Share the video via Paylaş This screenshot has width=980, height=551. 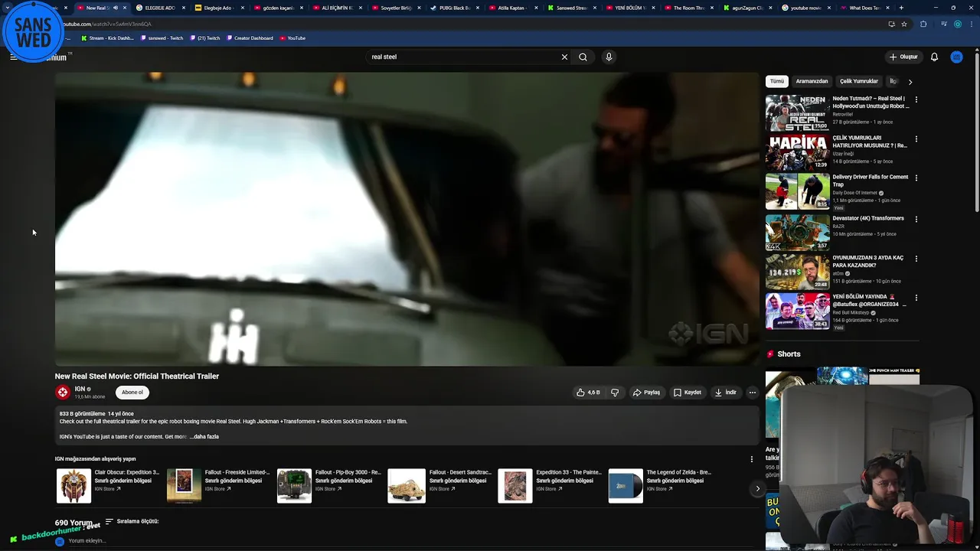[646, 393]
